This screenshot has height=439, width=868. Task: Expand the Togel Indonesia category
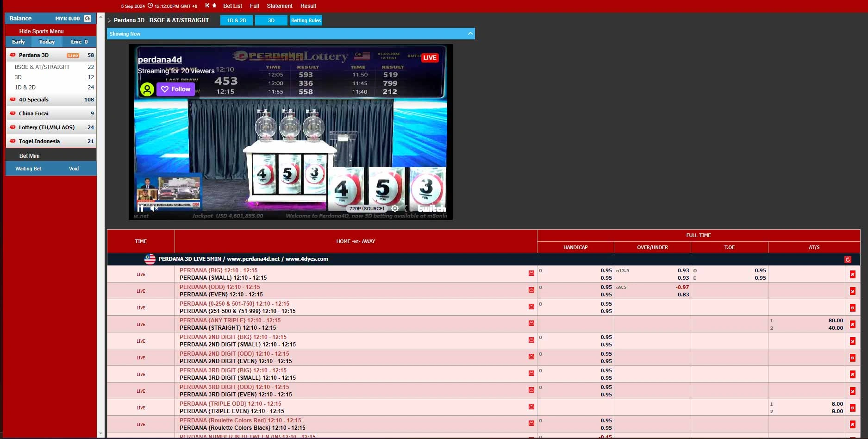point(39,141)
